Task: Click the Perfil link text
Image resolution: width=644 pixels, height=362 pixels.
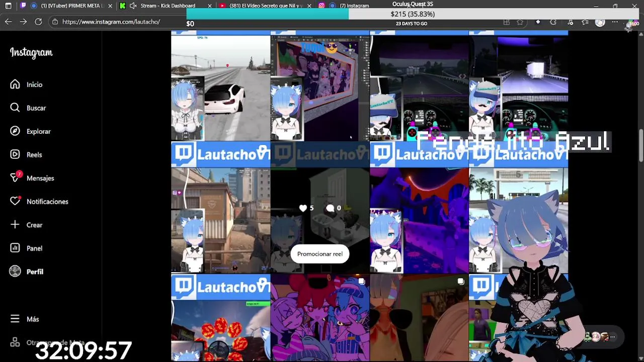Action: [x=35, y=271]
